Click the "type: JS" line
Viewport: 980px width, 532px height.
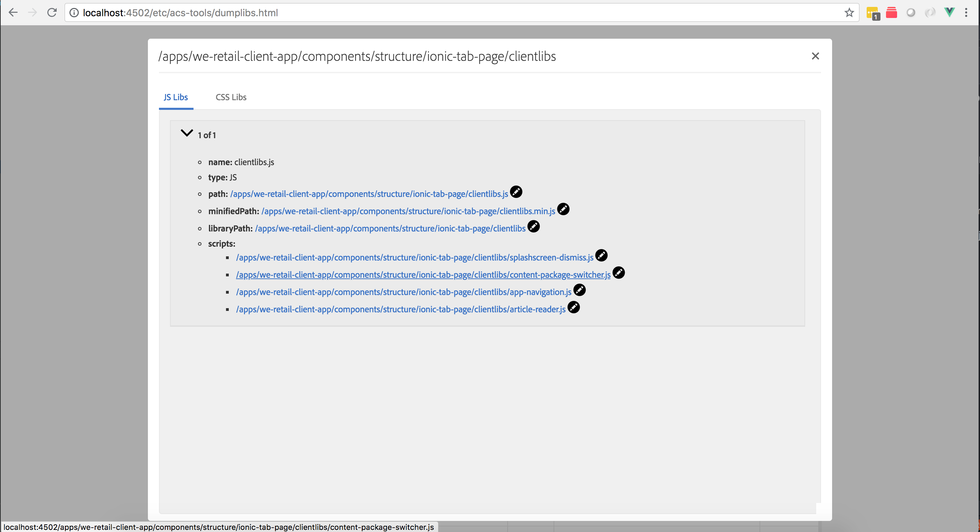click(223, 178)
